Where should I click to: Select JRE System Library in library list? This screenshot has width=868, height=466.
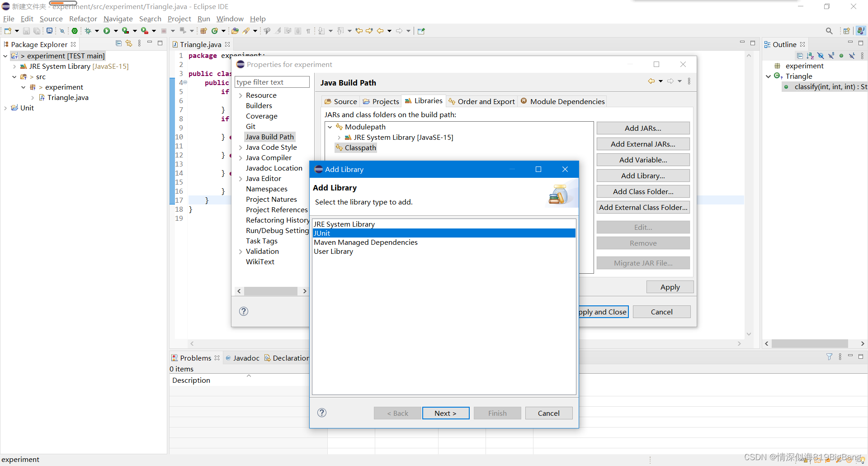click(x=444, y=224)
